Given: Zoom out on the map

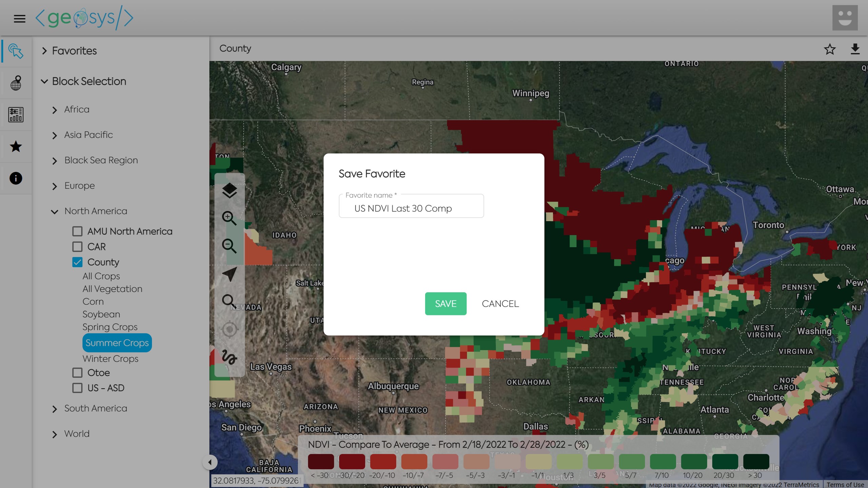Looking at the screenshot, I should pyautogui.click(x=229, y=246).
